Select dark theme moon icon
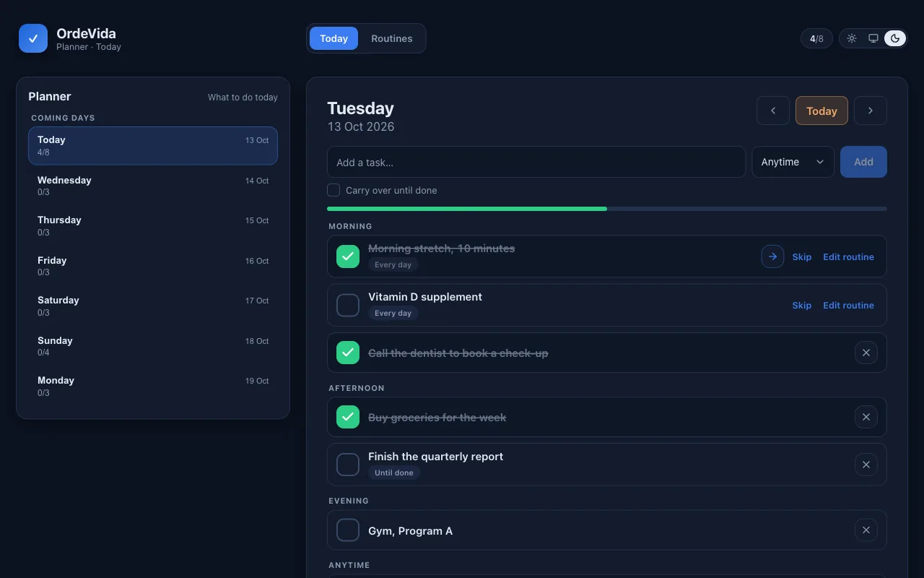This screenshot has width=924, height=578. click(x=895, y=38)
